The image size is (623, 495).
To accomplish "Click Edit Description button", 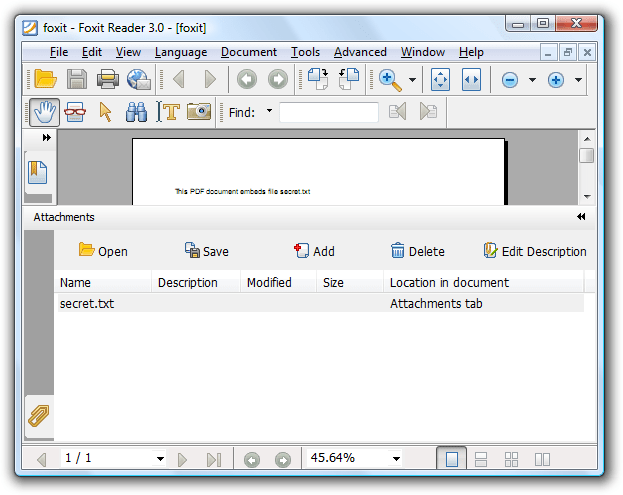I will click(534, 251).
